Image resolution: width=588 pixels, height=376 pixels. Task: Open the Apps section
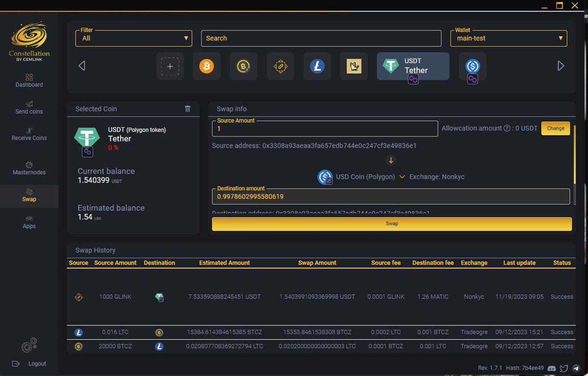[29, 223]
